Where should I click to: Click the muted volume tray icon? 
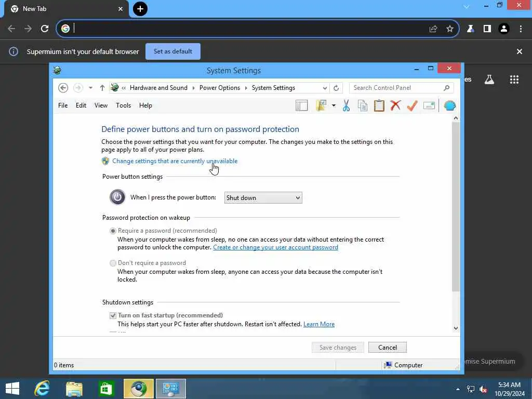click(x=483, y=390)
